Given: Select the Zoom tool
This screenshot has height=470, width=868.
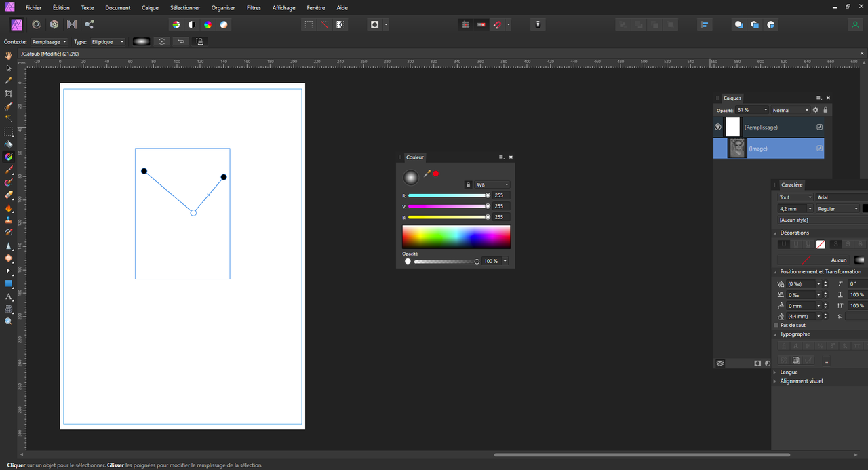Looking at the screenshot, I should tap(9, 321).
